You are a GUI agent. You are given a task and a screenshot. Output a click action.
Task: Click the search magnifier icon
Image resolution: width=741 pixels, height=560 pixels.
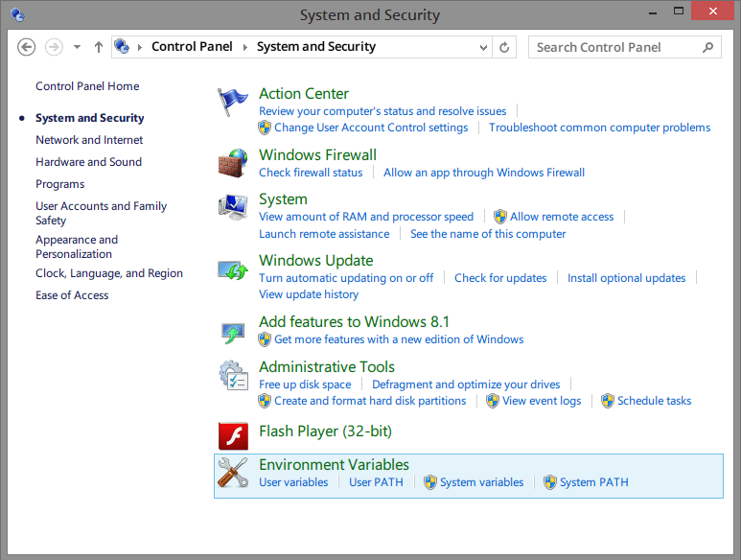coord(707,47)
